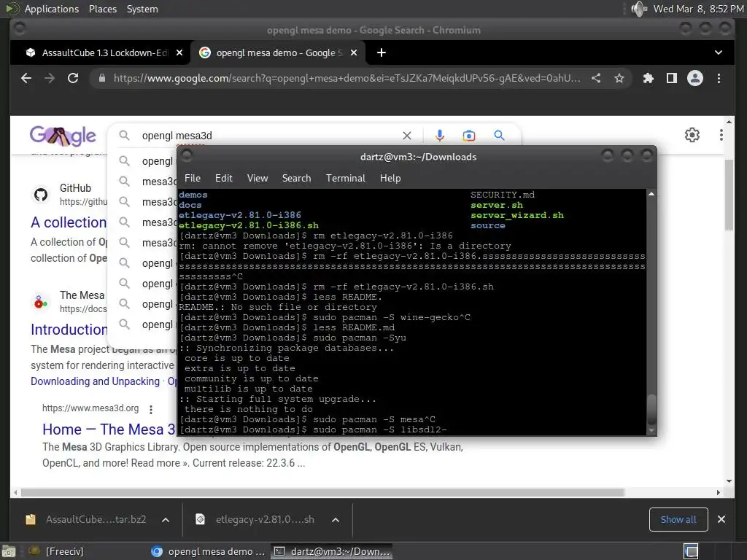Open terminal File menu
Viewport: 747px width, 560px height.
tap(193, 178)
